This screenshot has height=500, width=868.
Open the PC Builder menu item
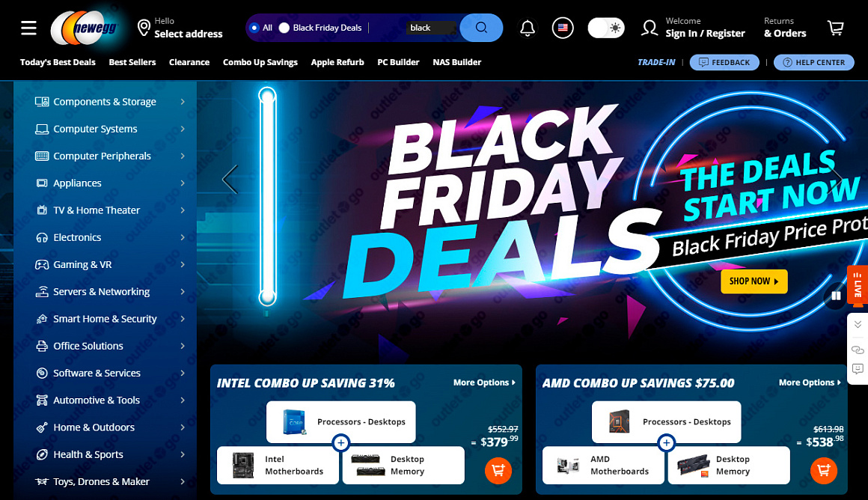(x=398, y=62)
